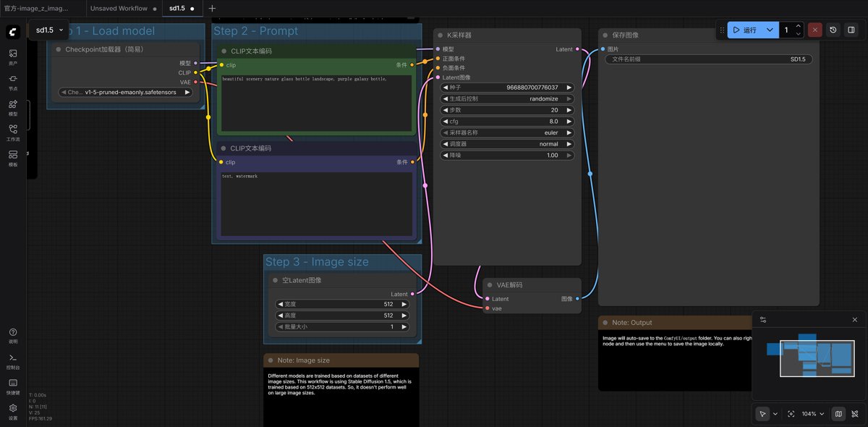This screenshot has height=427, width=868.
Task: Open the 控制台 console panel
Action: pos(13,361)
